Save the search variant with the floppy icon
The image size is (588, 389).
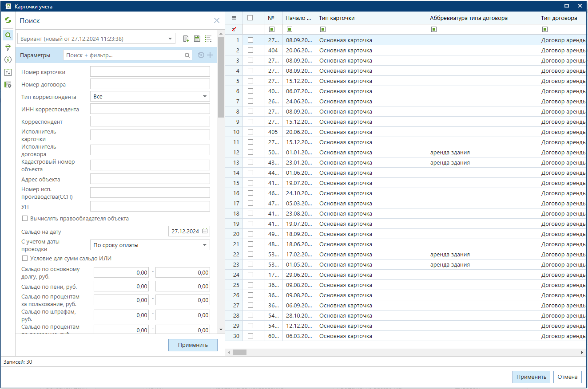[197, 39]
